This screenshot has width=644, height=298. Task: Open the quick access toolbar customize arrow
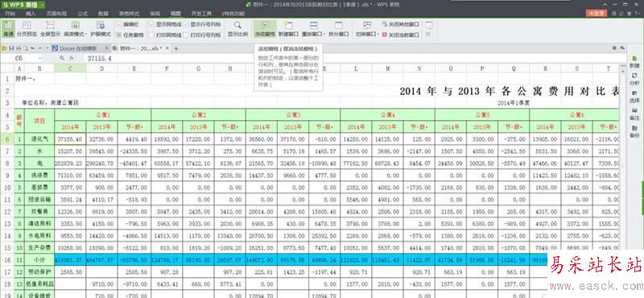47,48
